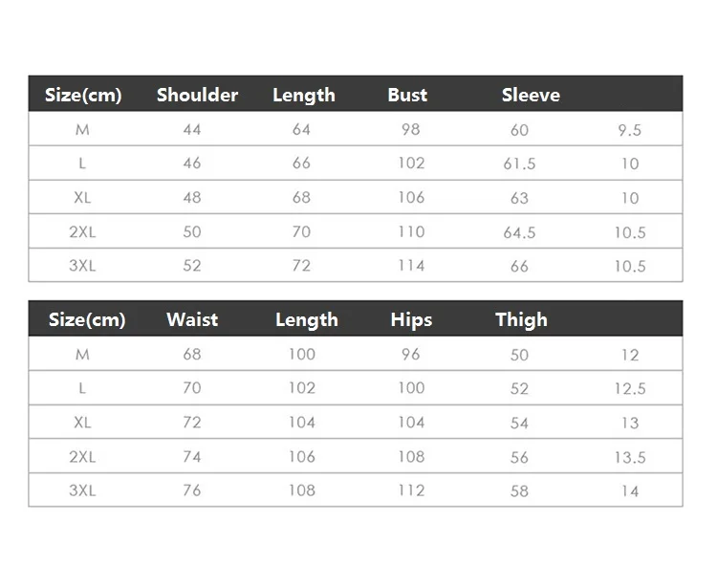Click the Shoulder column header

click(x=197, y=95)
